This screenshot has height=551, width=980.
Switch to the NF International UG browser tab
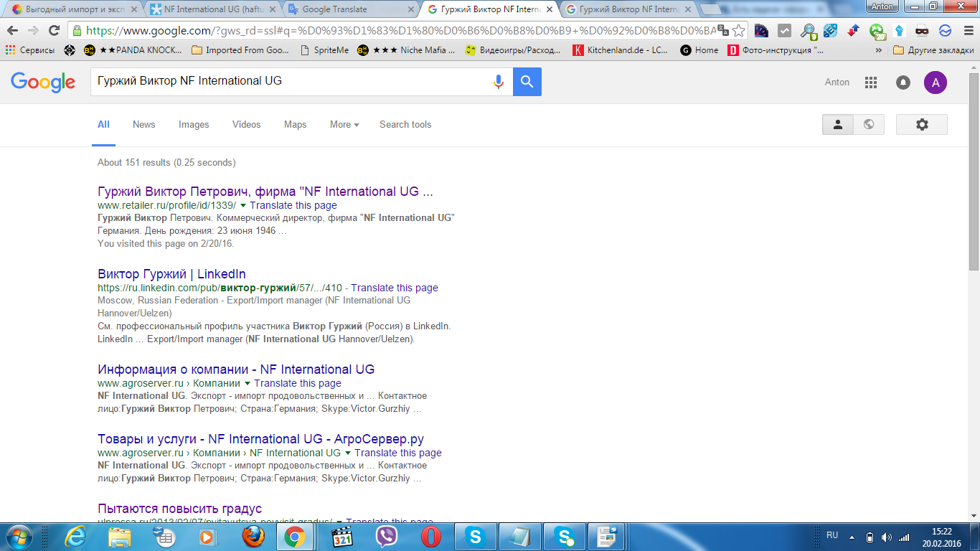click(212, 9)
